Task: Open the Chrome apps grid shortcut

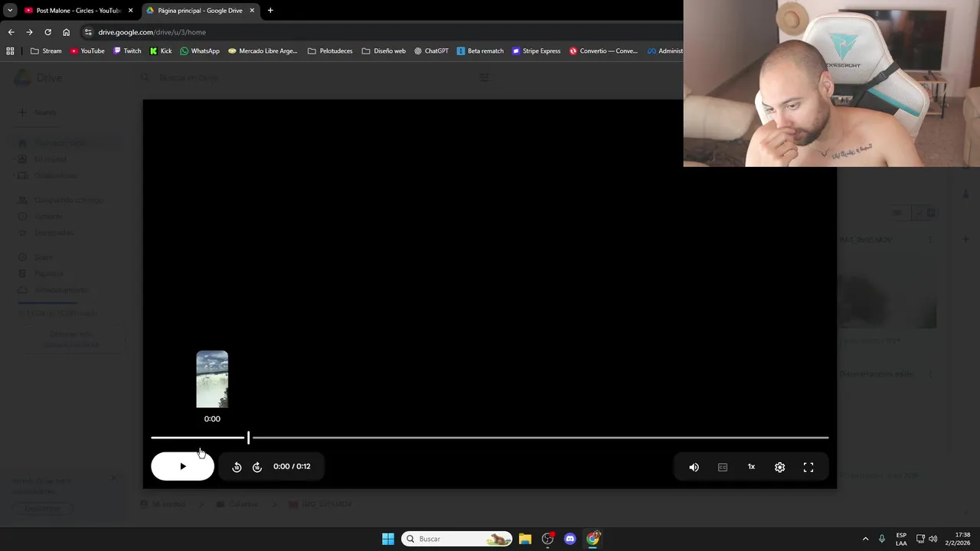Action: [10, 51]
